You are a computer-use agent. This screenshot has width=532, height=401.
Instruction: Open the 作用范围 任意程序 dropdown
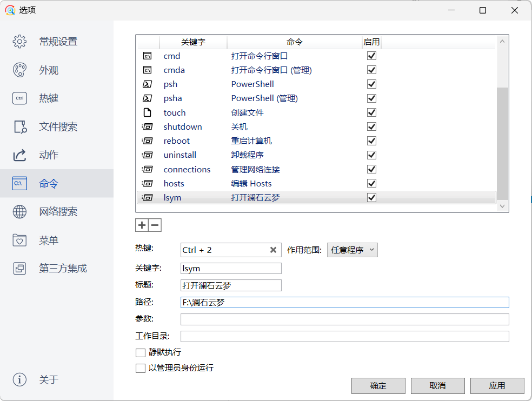point(352,250)
